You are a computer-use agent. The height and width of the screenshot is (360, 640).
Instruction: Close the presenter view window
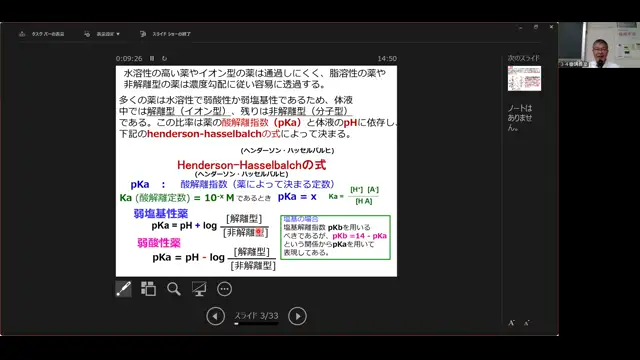[551, 27]
